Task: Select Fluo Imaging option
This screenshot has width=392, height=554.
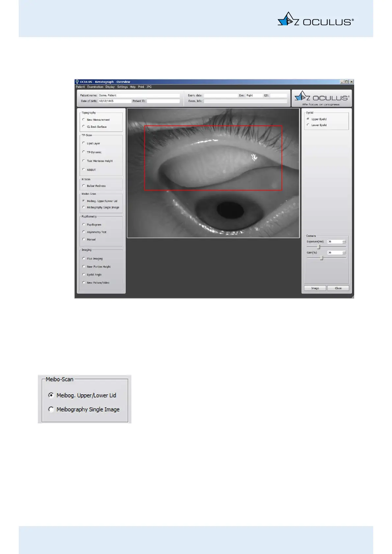Action: pyautogui.click(x=84, y=259)
